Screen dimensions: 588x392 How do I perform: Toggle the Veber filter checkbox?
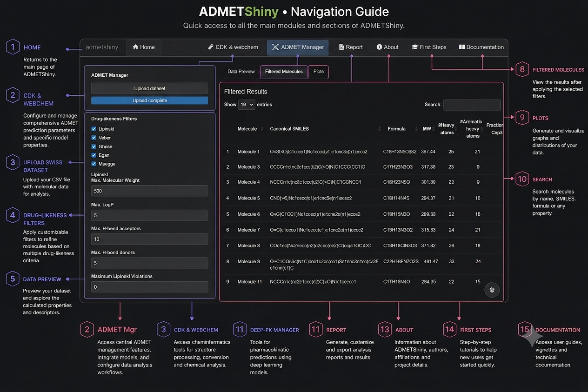(x=94, y=138)
